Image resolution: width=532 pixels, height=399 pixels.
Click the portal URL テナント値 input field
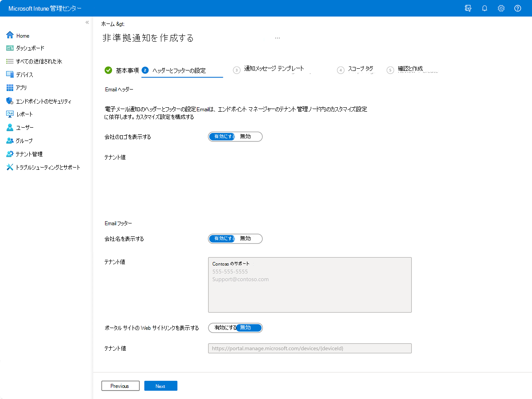click(309, 348)
